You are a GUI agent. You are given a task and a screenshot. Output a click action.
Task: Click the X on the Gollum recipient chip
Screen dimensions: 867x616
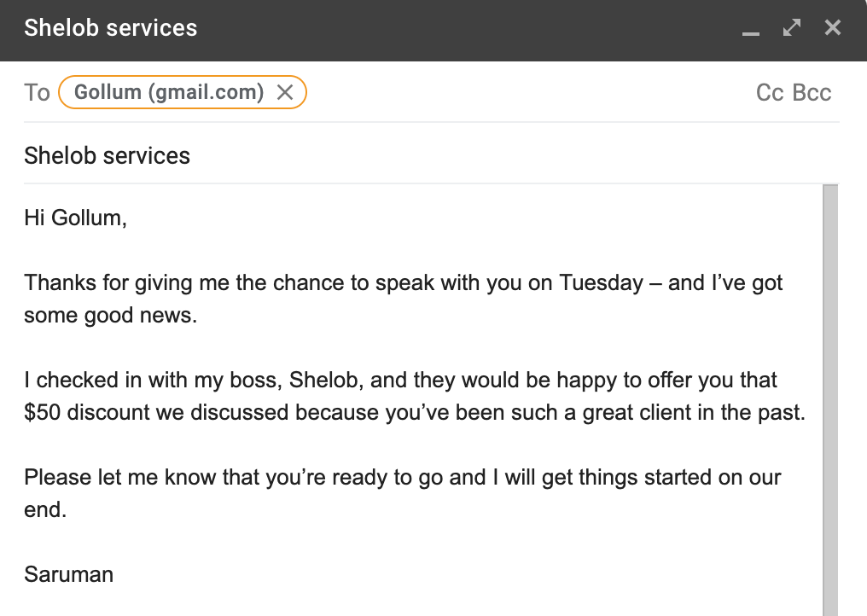(287, 91)
